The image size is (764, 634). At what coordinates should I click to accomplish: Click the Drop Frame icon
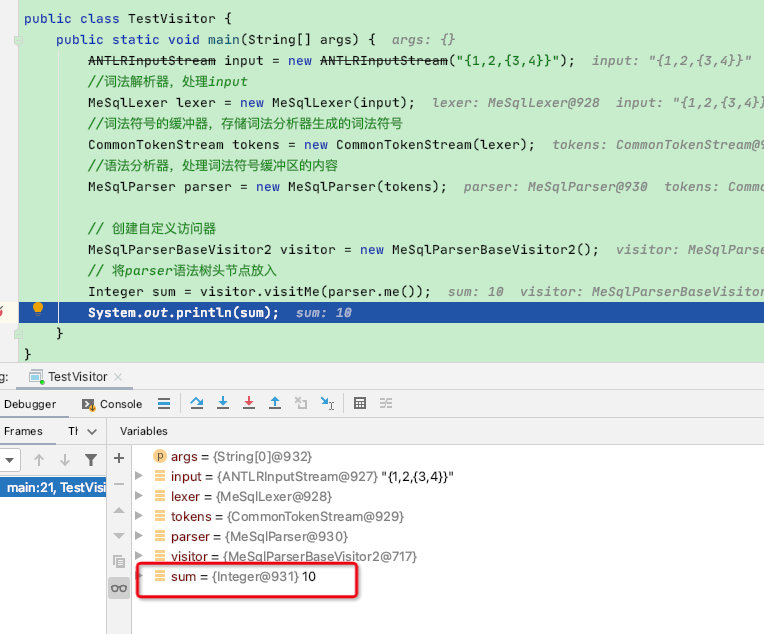pyautogui.click(x=301, y=403)
